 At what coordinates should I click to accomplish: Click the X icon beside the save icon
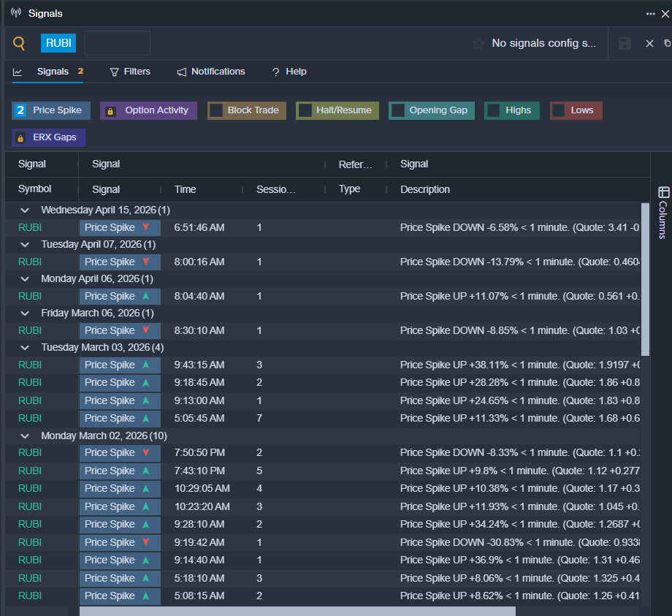[649, 44]
